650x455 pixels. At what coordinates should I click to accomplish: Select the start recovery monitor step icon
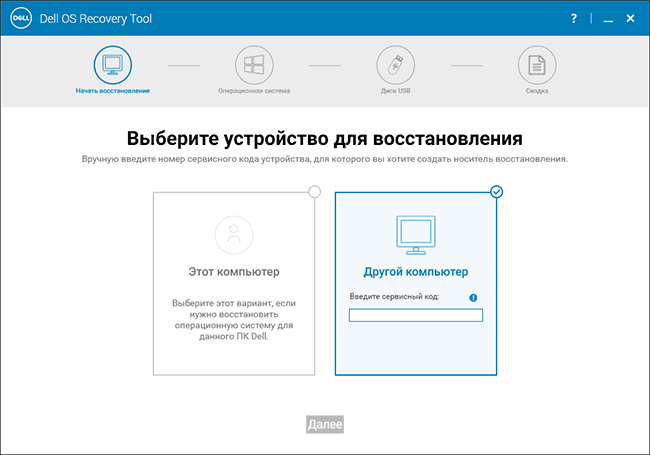112,65
